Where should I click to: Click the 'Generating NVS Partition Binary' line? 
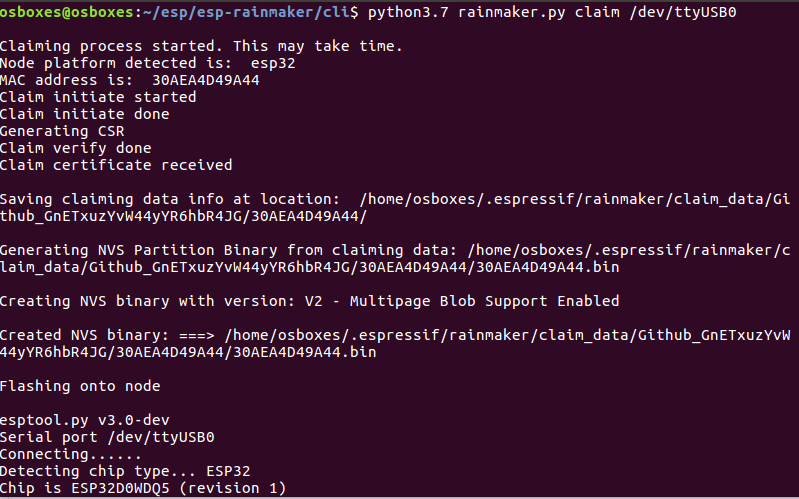pos(395,258)
